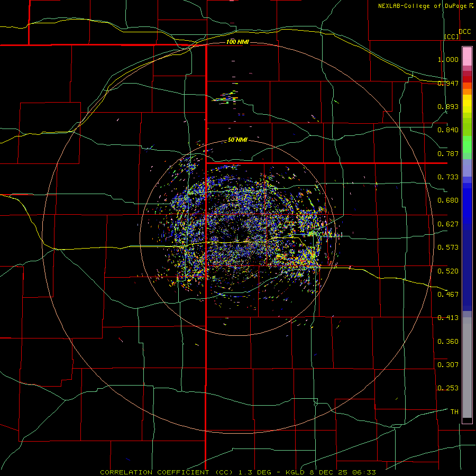Click the 0.680 legend value
The width and height of the screenshot is (476, 476).
point(448,200)
